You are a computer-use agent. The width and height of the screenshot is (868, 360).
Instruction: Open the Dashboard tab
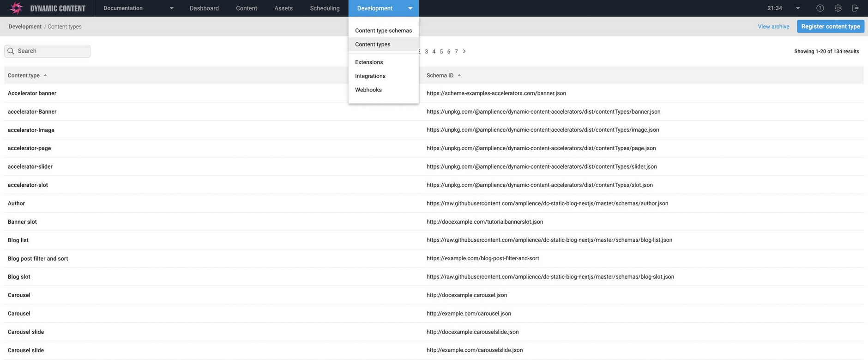[x=204, y=8]
